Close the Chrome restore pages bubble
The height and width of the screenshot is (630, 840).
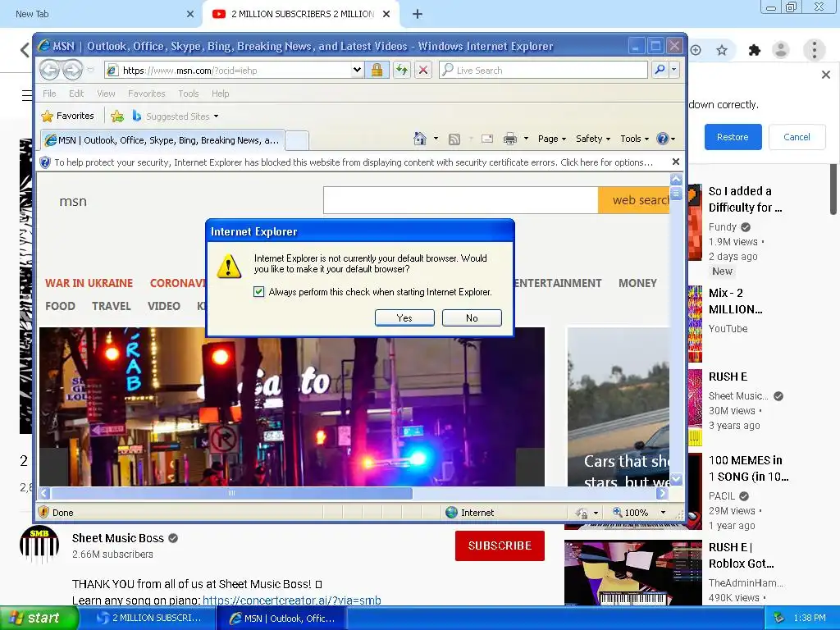(x=825, y=75)
